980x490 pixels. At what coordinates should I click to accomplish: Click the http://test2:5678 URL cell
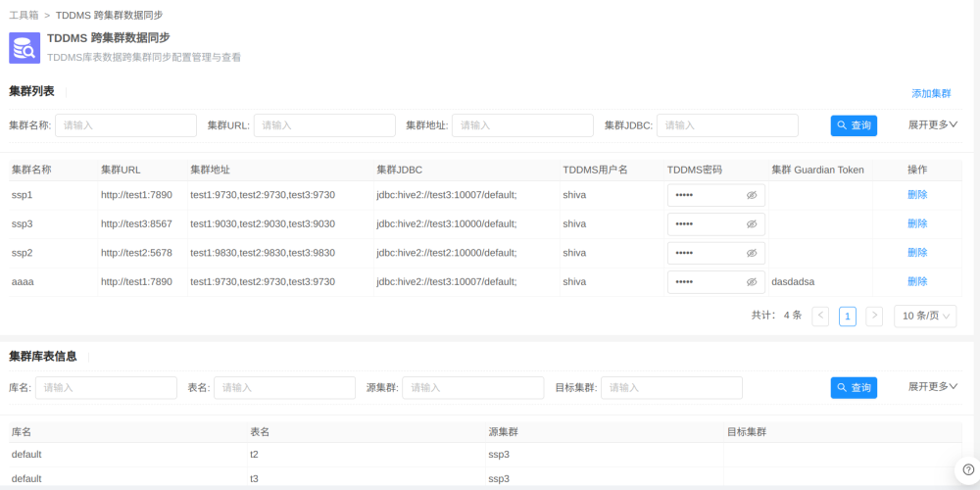[x=136, y=253]
